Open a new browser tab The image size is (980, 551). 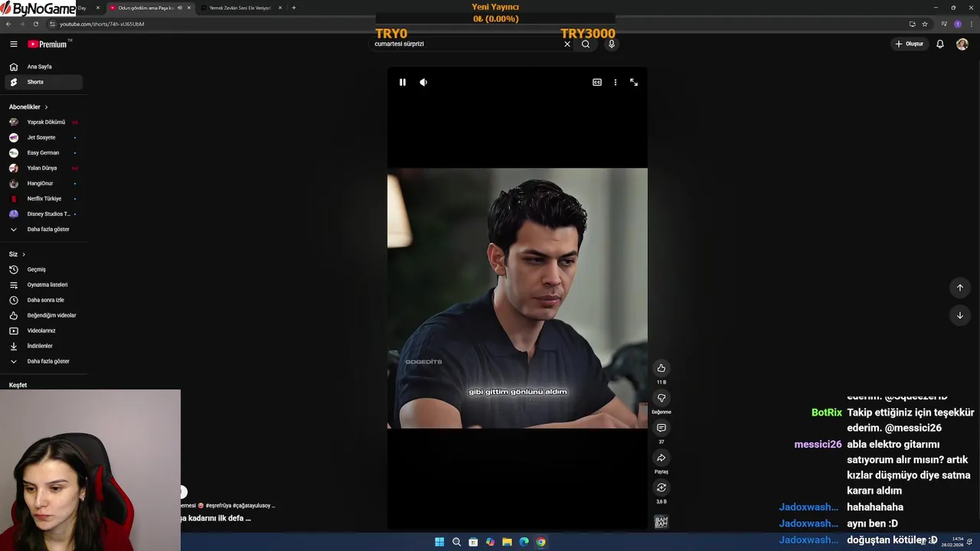[294, 8]
